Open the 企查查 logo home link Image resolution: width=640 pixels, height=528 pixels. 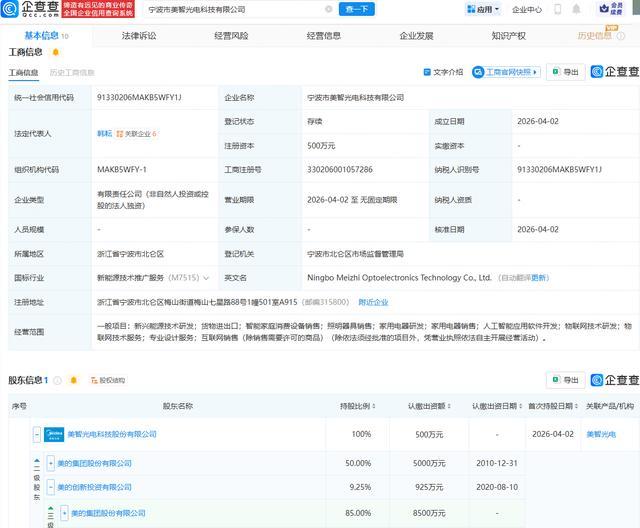point(30,9)
